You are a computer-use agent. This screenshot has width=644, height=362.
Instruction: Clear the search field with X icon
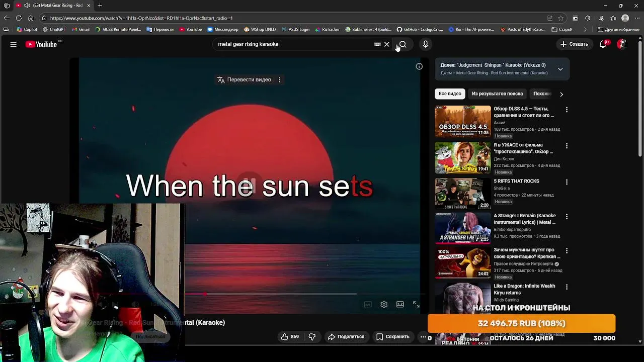click(387, 44)
